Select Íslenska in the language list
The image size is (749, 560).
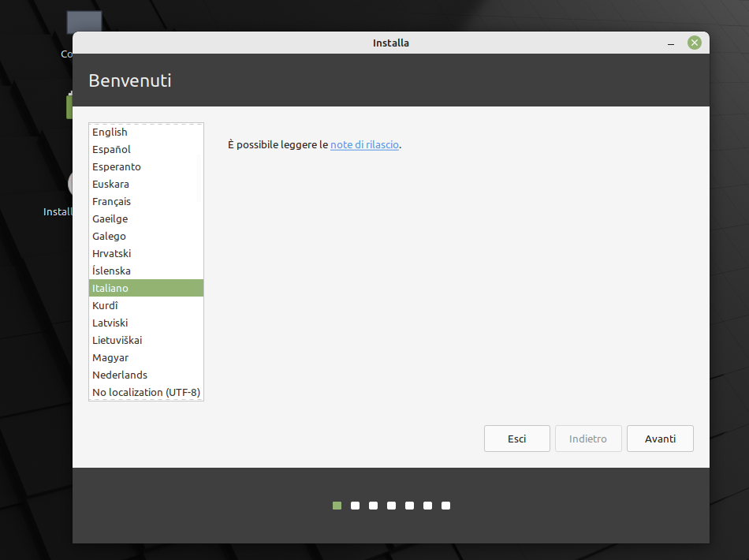pyautogui.click(x=146, y=271)
